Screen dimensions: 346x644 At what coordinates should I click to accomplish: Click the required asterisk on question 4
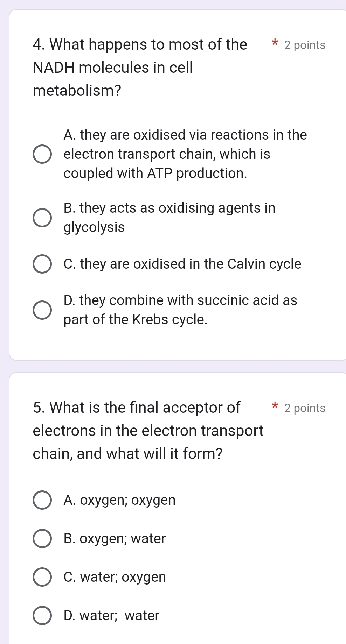pos(275,43)
